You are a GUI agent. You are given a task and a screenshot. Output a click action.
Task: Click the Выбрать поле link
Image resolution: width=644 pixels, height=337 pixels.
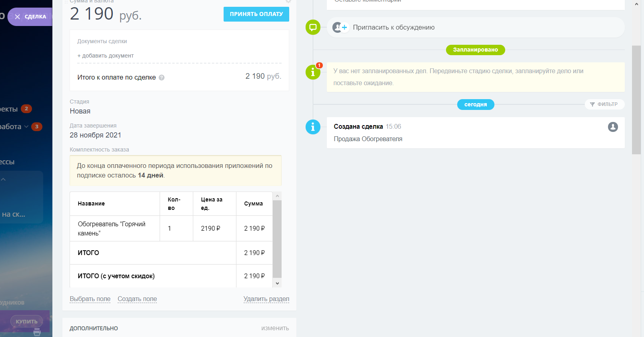tap(90, 299)
